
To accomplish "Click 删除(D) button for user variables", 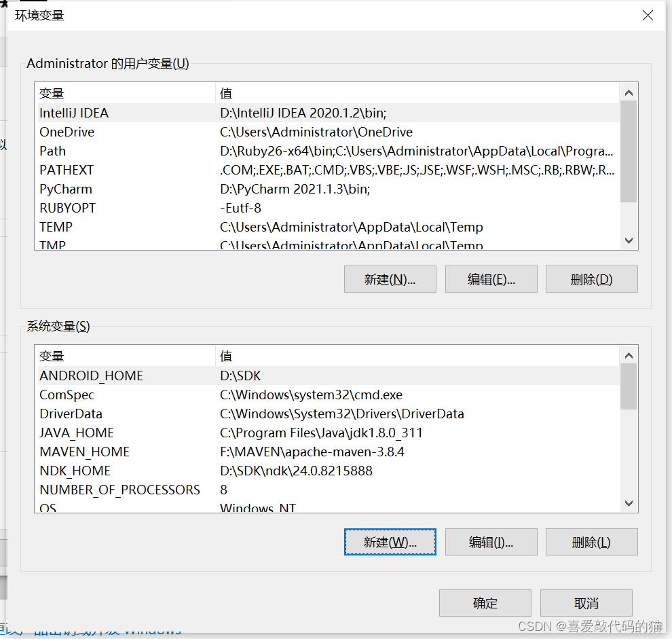I will click(591, 279).
